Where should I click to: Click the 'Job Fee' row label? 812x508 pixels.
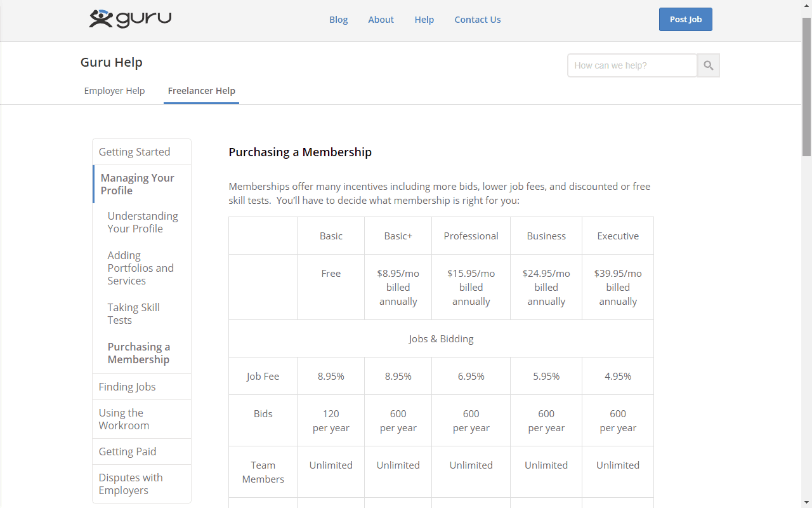263,376
